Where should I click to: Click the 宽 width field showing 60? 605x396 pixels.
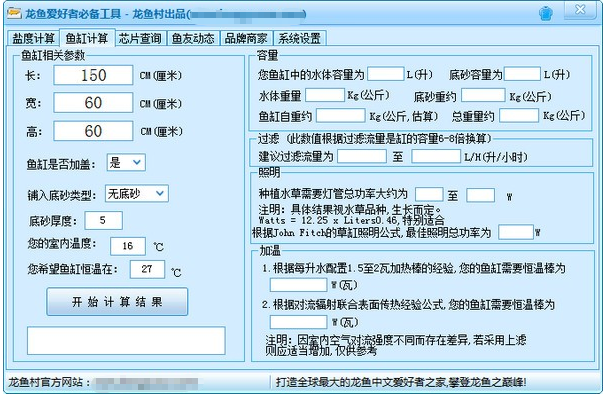[93, 103]
